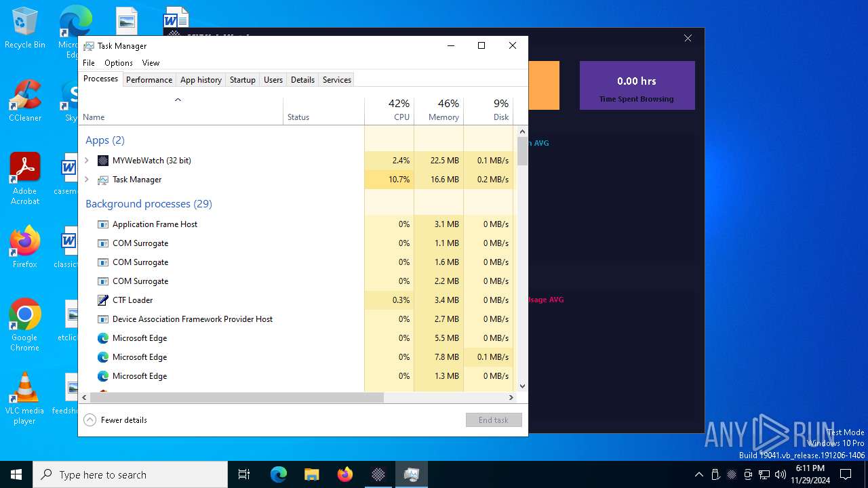Click the horizontal scrollbar thumb in process list
868x488 pixels.
click(237, 398)
